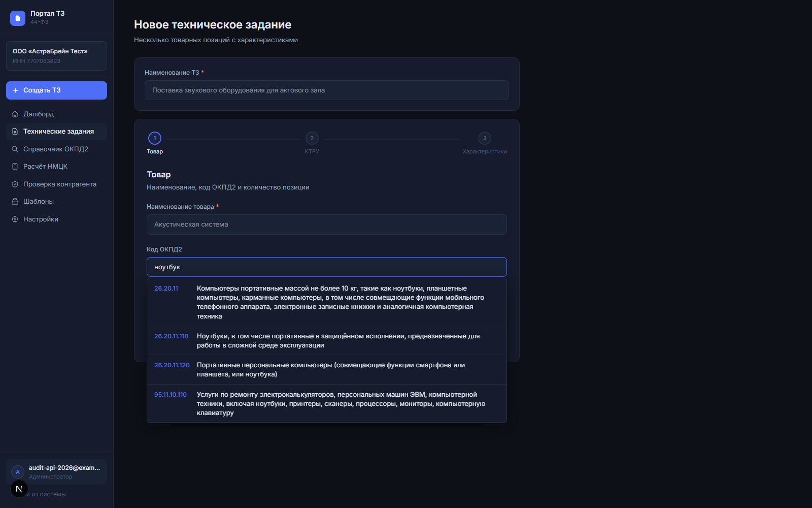Click step 2 КТРУ in stepper
The image size is (812, 508).
click(x=312, y=143)
